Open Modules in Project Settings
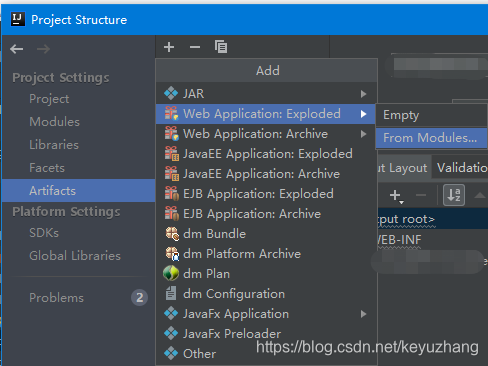This screenshot has width=488, height=366. click(54, 122)
